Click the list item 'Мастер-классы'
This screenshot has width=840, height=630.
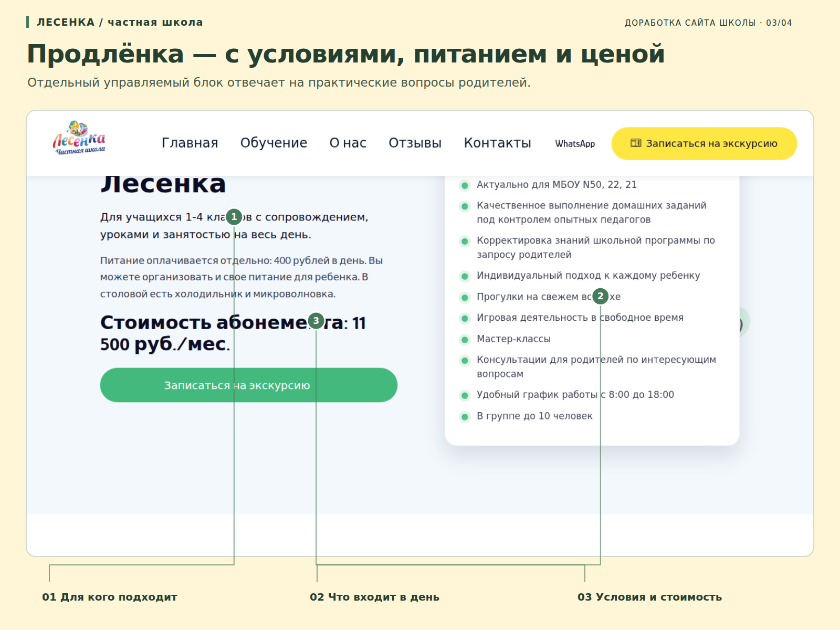[x=506, y=339]
